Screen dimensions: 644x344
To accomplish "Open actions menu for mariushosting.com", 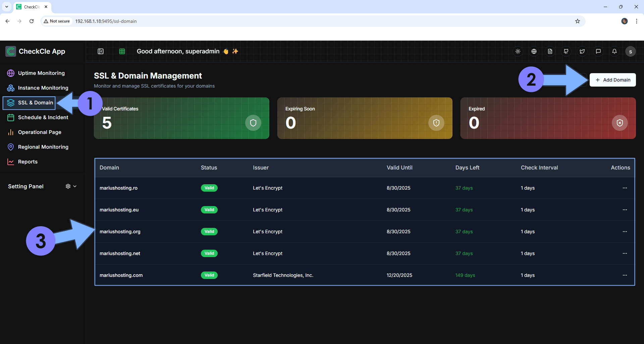I will pyautogui.click(x=625, y=275).
